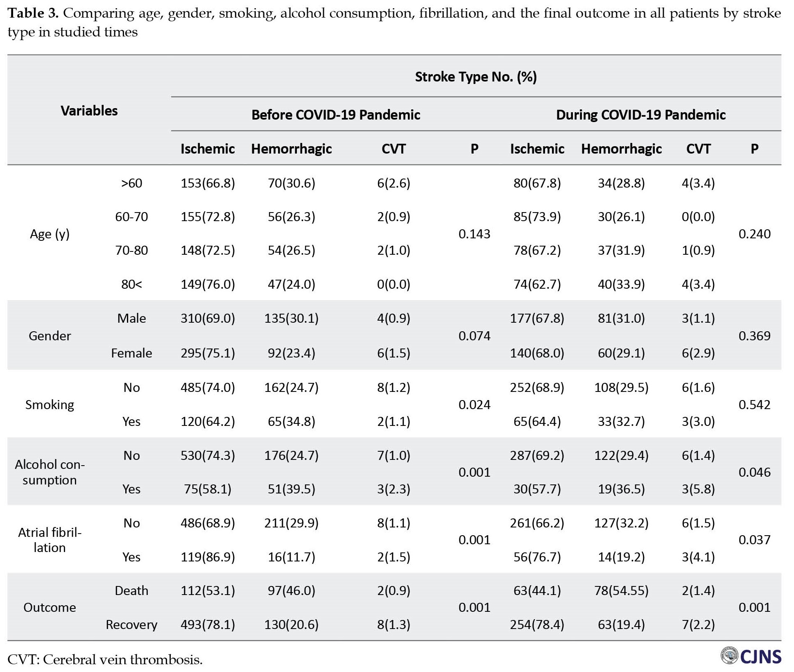Select the Atrial fibrillation row label
Image resolution: width=794 pixels, height=672 pixels.
click(x=50, y=540)
